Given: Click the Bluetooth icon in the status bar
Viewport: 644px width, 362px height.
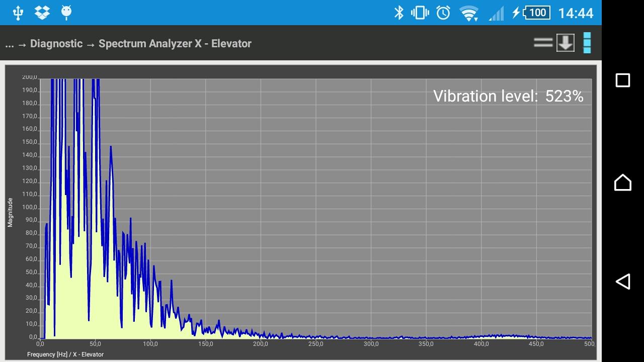Looking at the screenshot, I should coord(400,13).
